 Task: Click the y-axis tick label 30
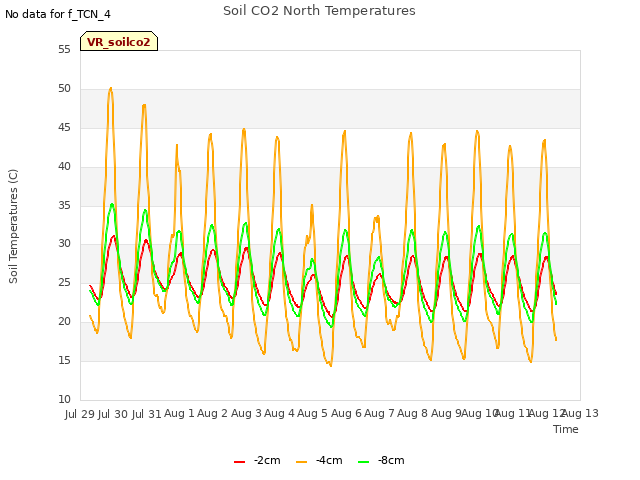(x=64, y=244)
